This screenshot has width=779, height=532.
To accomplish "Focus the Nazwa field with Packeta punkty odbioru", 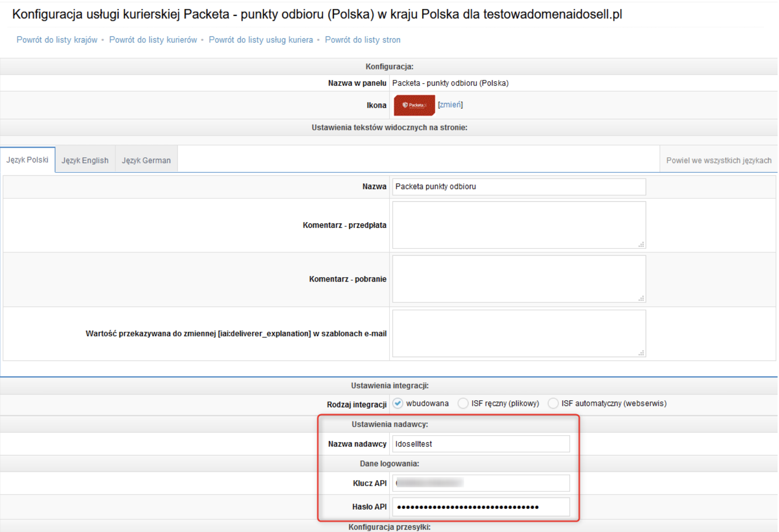I will coord(519,187).
